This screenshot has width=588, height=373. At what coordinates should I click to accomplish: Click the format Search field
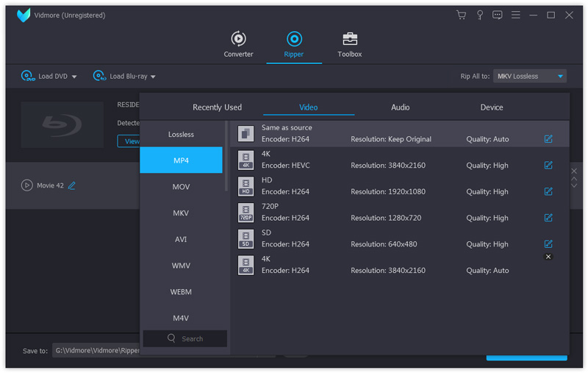185,338
